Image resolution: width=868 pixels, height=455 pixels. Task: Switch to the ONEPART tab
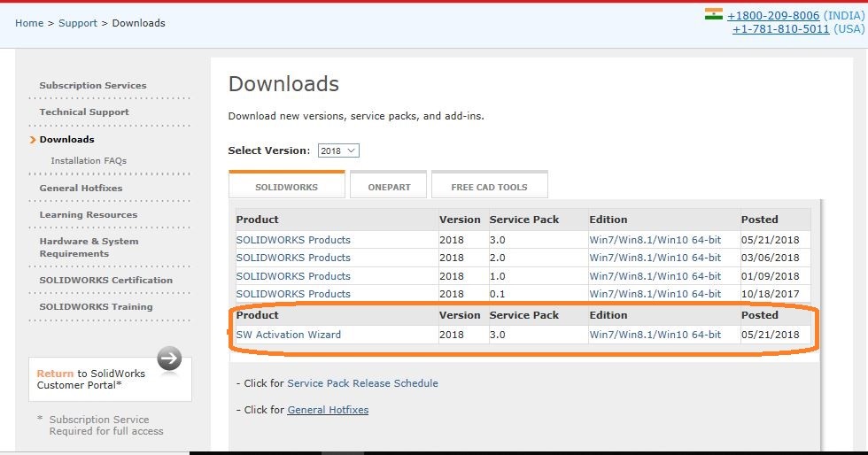pyautogui.click(x=389, y=185)
